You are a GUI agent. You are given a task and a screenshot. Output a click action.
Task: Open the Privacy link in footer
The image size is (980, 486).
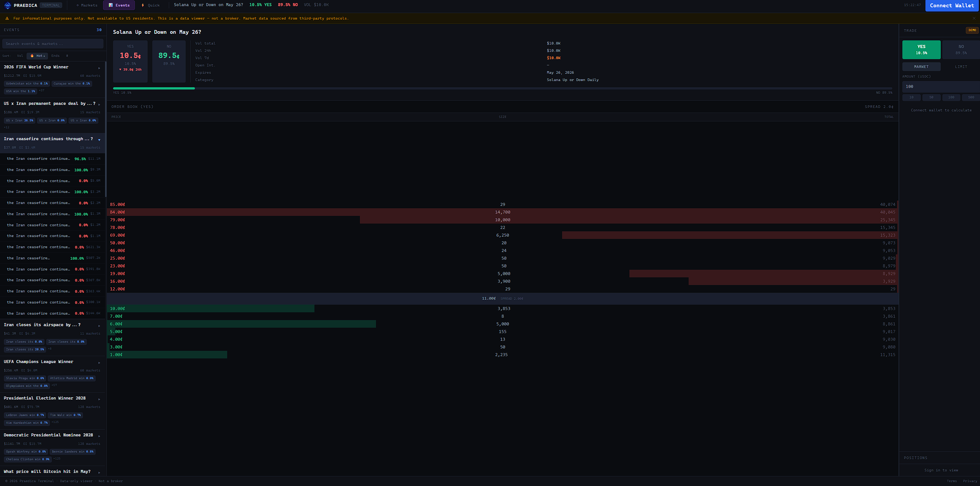tap(970, 481)
